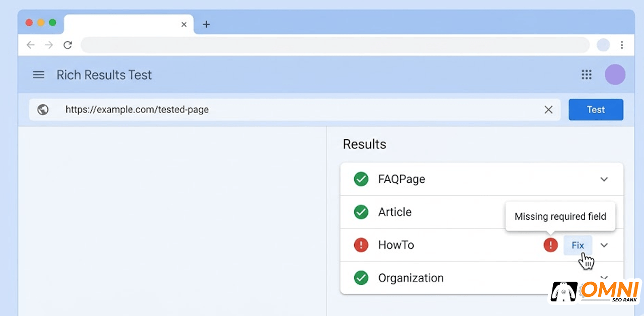Clear the tested URL with the X
The image size is (644, 316).
548,110
